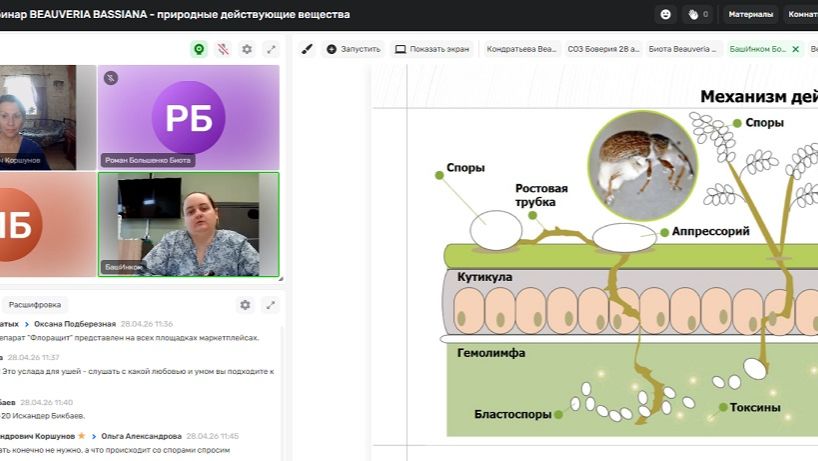This screenshot has width=818, height=461.
Task: Switch to СОЗ Боверия 28 а... tab
Action: pos(603,49)
